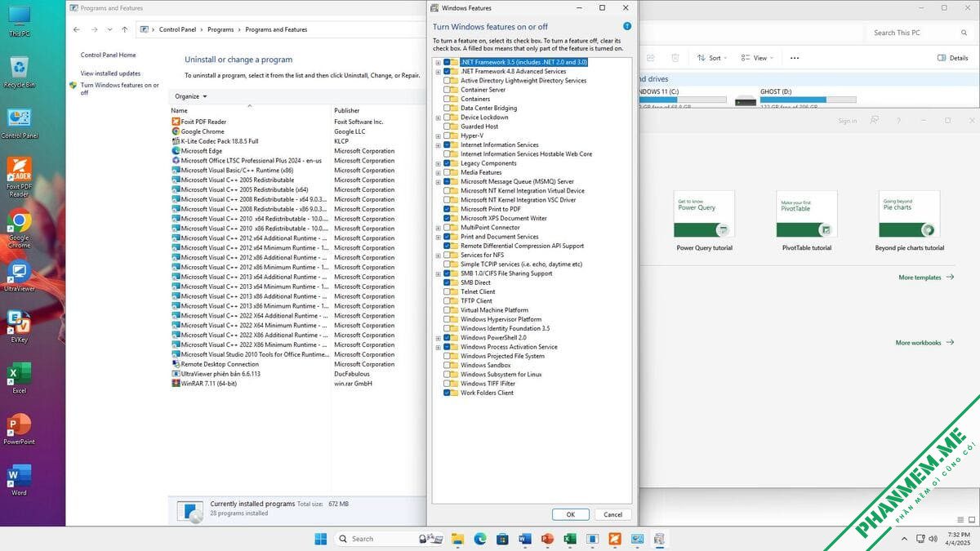This screenshot has height=551, width=980.
Task: Open the Word desktop shortcut
Action: click(x=19, y=480)
